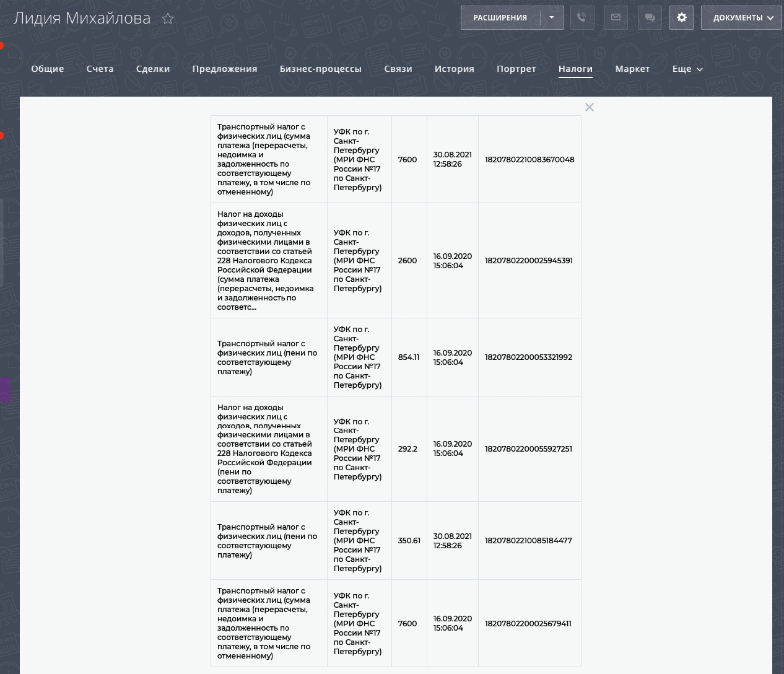Viewport: 784px width, 674px height.
Task: Open settings via the gear icon
Action: (x=681, y=18)
